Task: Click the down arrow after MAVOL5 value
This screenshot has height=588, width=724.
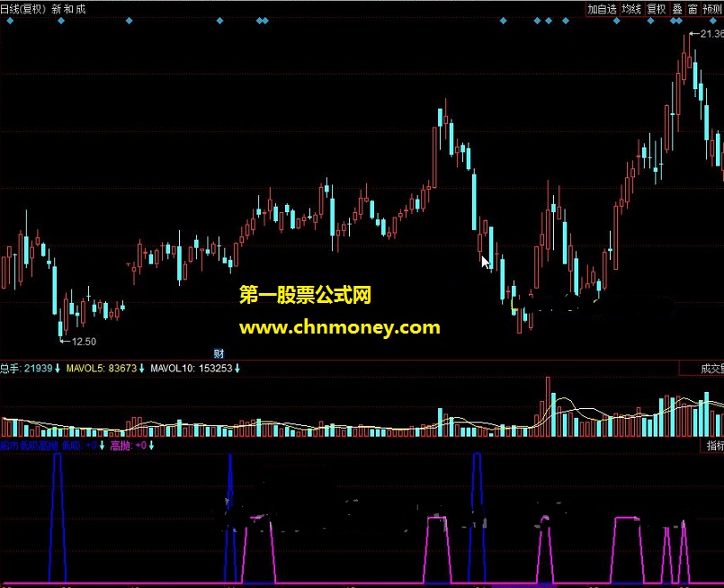Action: pyautogui.click(x=141, y=369)
